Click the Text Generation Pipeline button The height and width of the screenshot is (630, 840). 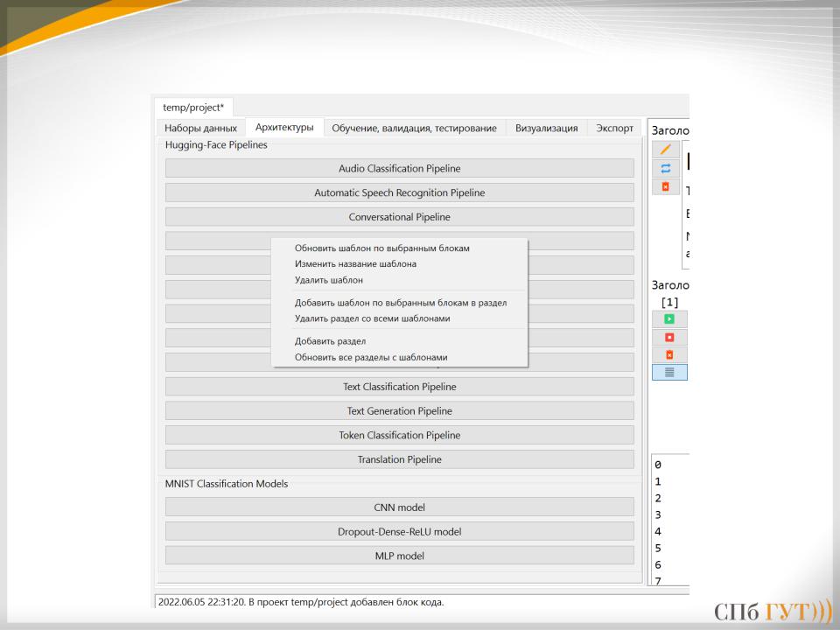[x=400, y=411]
